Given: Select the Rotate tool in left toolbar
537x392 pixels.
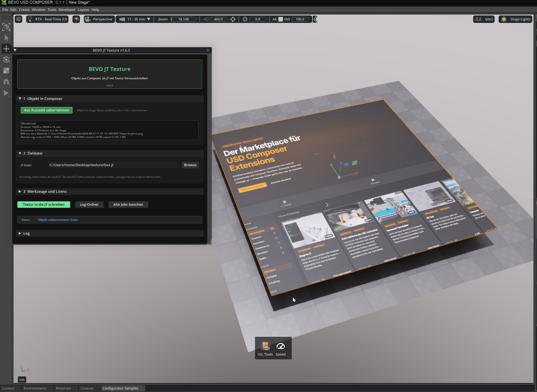Looking at the screenshot, I should [6, 60].
